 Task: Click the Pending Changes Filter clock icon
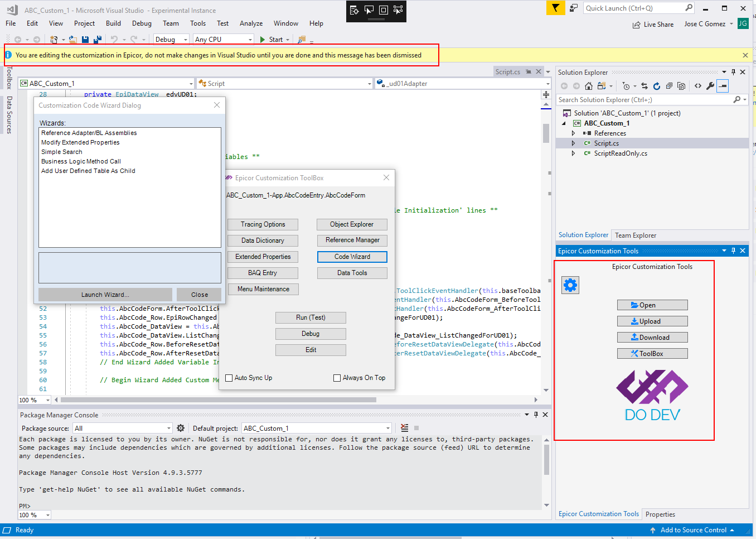(x=626, y=86)
